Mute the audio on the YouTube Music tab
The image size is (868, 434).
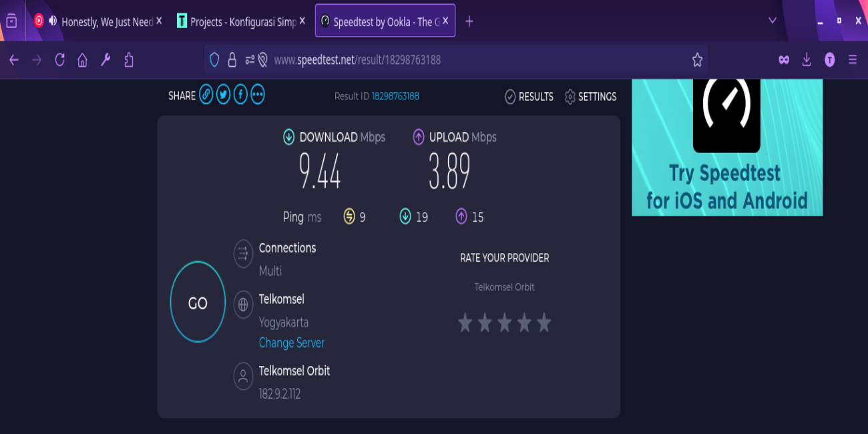click(x=53, y=21)
